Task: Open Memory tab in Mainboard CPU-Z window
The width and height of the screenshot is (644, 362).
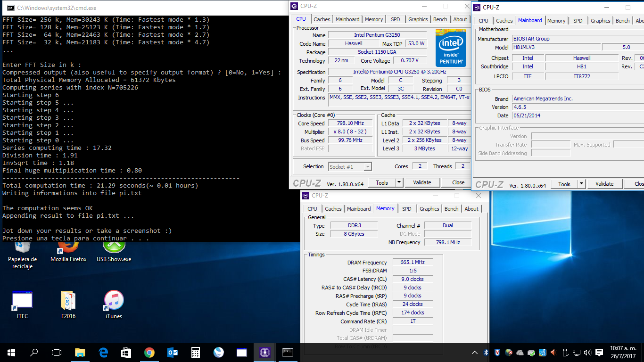Action: 556,21
